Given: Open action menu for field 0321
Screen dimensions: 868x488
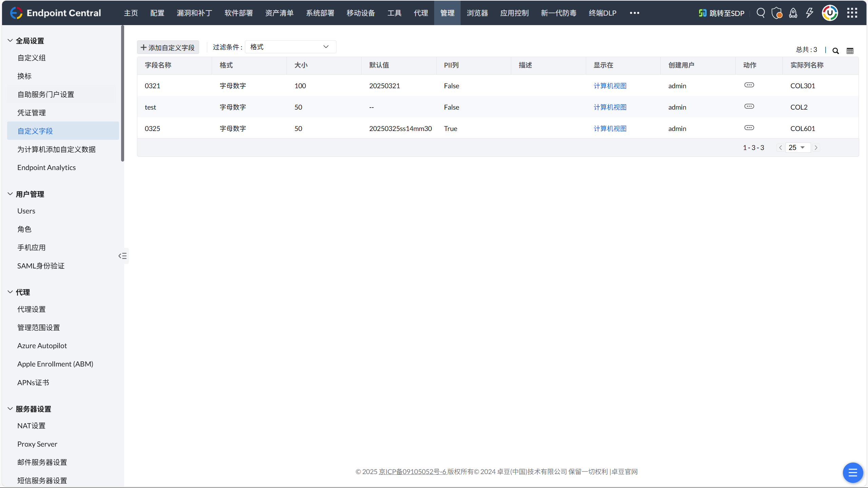Looking at the screenshot, I should click(x=749, y=85).
